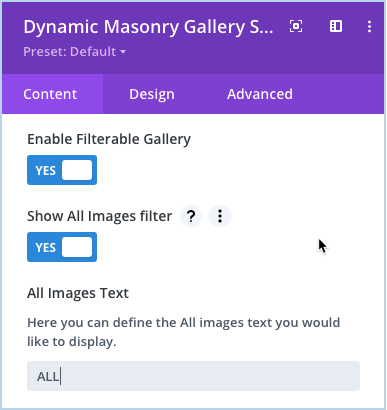Open the Preset: Default dropdown
This screenshot has width=387, height=410.
click(x=75, y=52)
